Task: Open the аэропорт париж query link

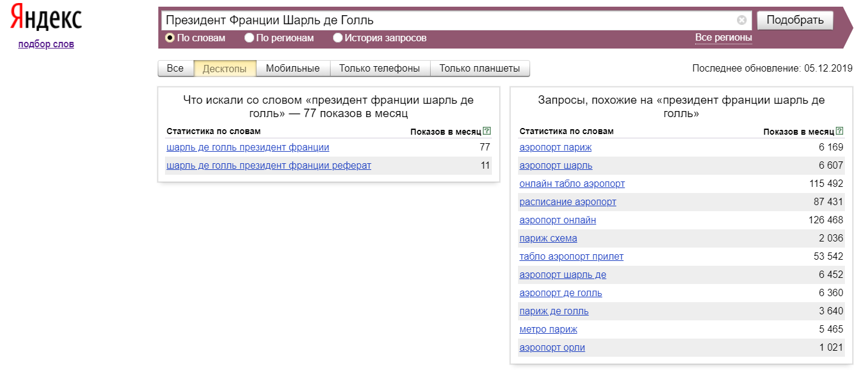Action: [x=556, y=147]
